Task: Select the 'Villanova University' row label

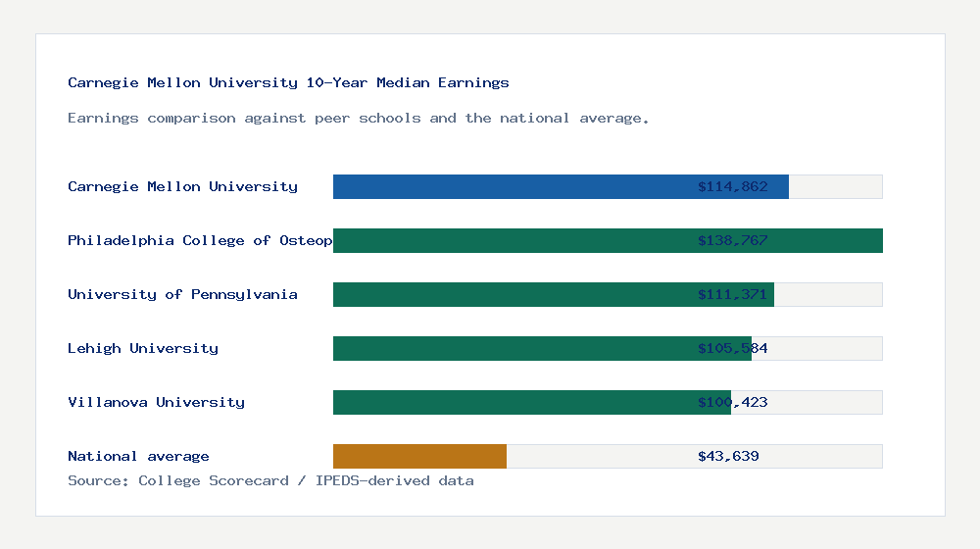Action: pos(156,402)
